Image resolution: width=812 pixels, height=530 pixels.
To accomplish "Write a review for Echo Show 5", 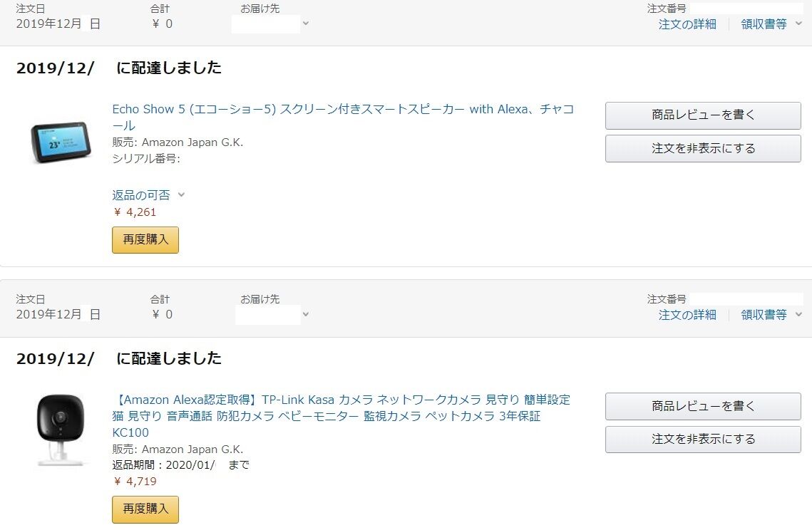I will click(x=703, y=115).
